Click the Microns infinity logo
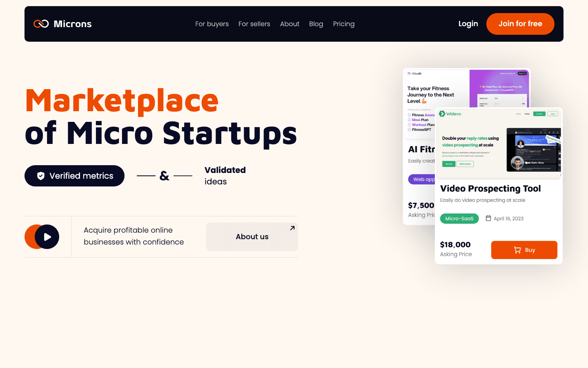588x368 pixels. click(41, 24)
